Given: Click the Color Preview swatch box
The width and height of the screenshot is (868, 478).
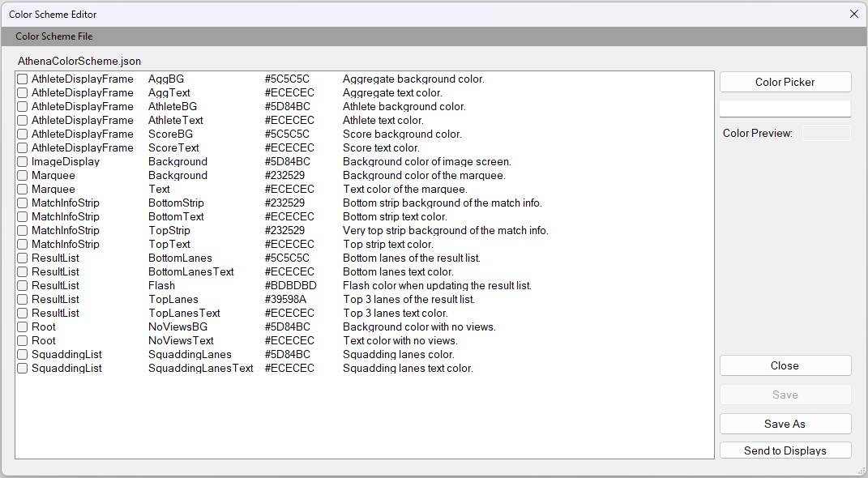Looking at the screenshot, I should coord(826,133).
